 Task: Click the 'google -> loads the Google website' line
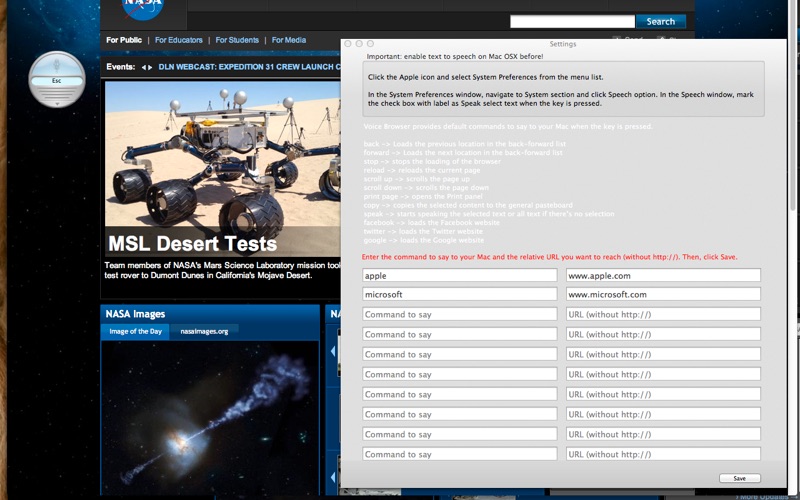[424, 240]
